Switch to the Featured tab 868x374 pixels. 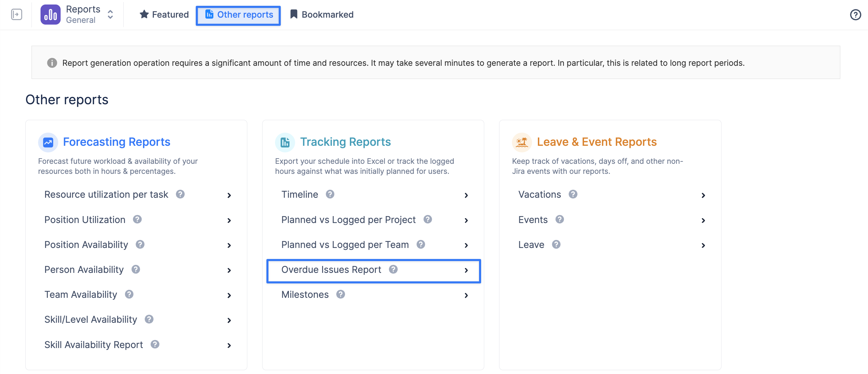pos(164,15)
